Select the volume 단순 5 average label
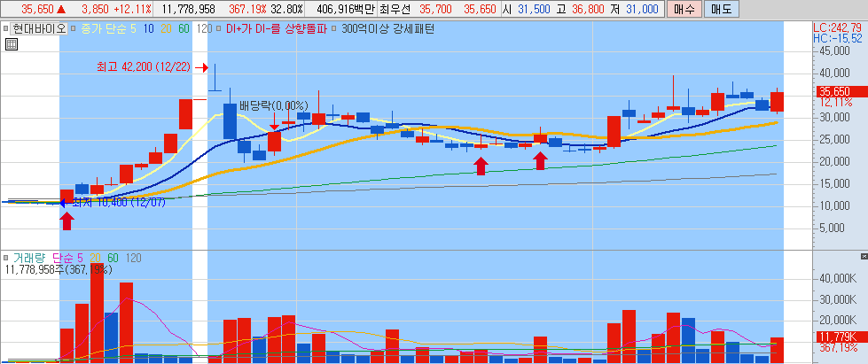Screen dimensions: 868x364 coord(67,257)
